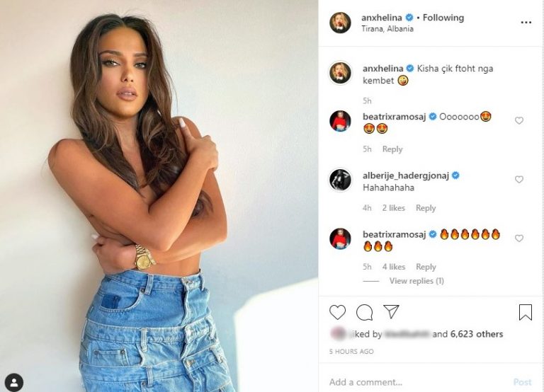Like the post with the heart icon
This screenshot has width=544, height=392.
[337, 312]
